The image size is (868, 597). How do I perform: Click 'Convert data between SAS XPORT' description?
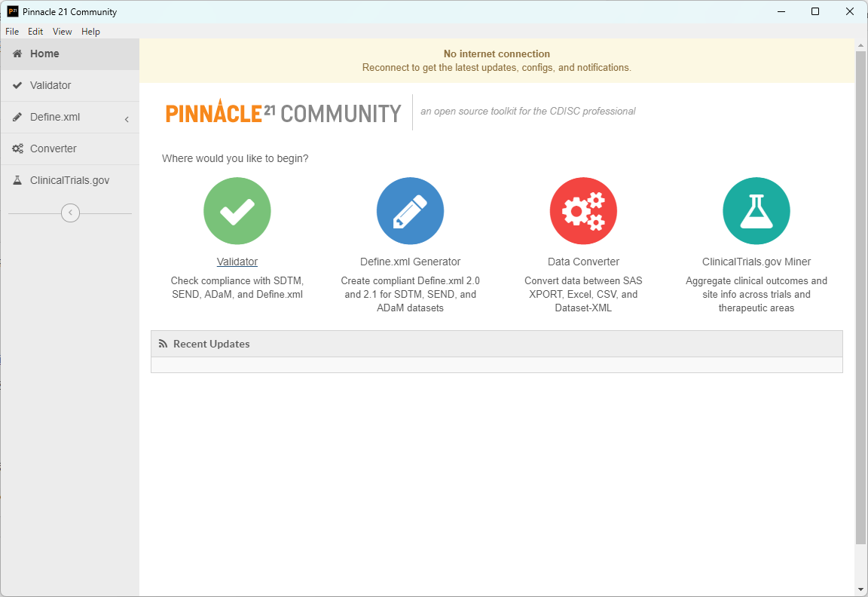click(x=583, y=294)
